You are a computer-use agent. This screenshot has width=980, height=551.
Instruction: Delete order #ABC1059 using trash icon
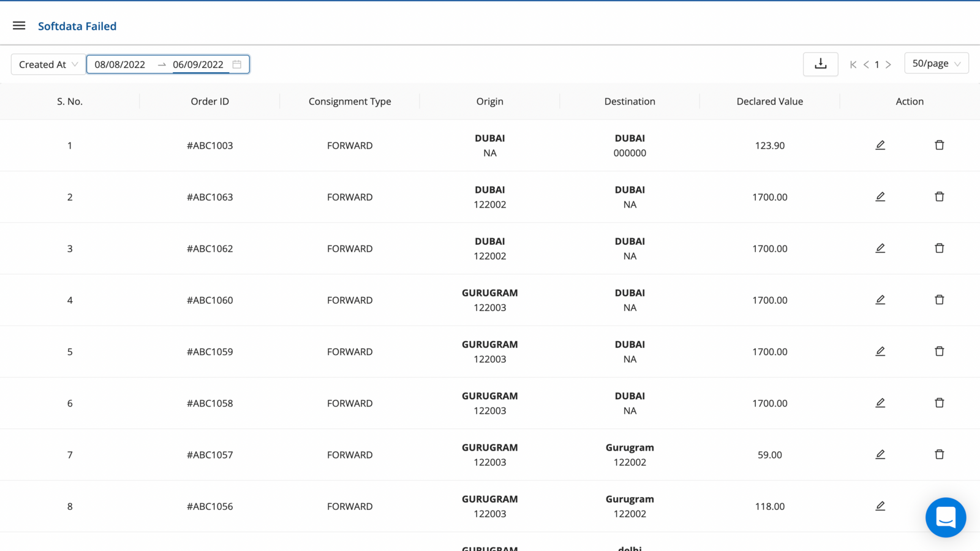pyautogui.click(x=939, y=351)
